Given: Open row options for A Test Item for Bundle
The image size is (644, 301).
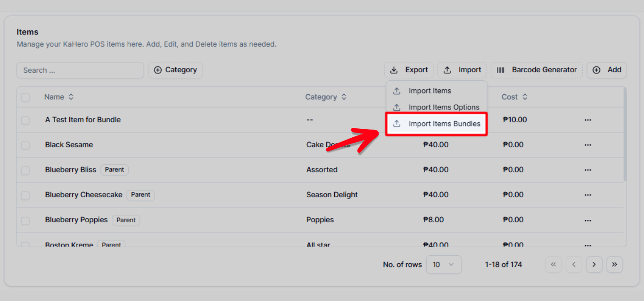Looking at the screenshot, I should click(587, 120).
